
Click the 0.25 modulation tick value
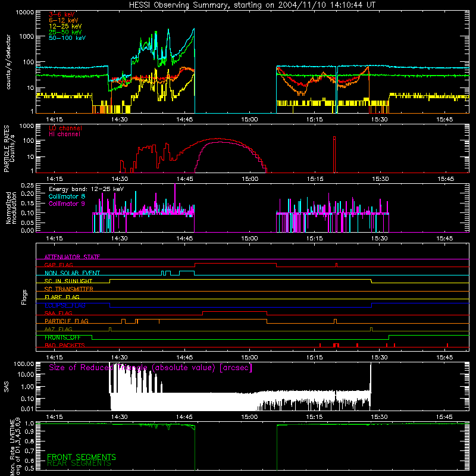[x=27, y=186]
